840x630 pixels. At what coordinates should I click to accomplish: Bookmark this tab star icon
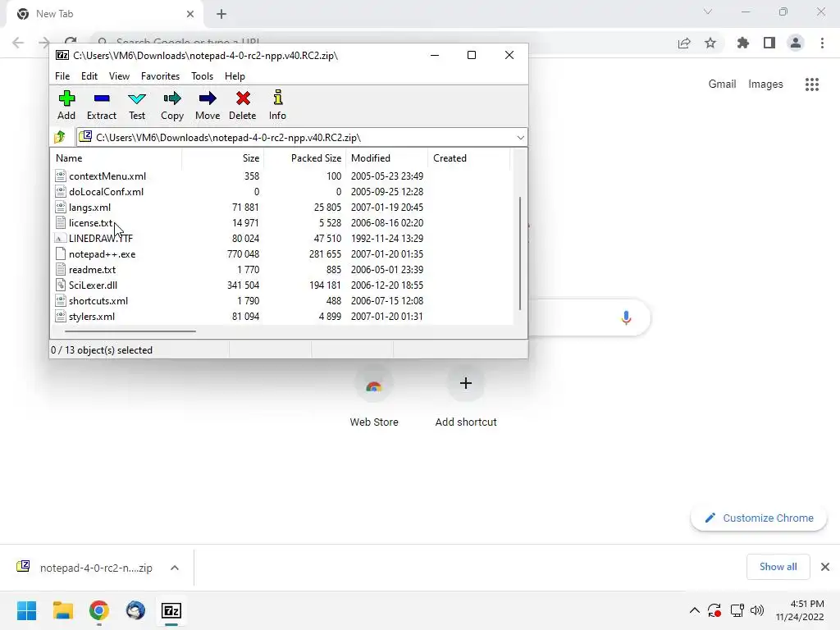point(710,43)
